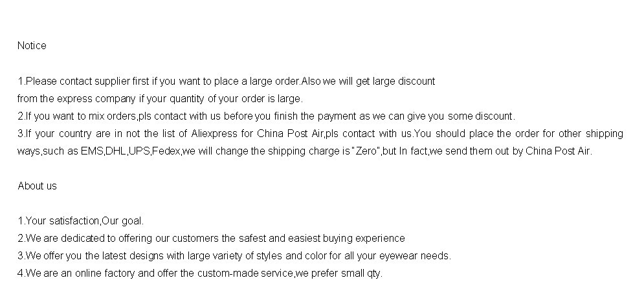Select the line about contacting supplier first
This screenshot has height=300, width=644.
pyautogui.click(x=226, y=81)
